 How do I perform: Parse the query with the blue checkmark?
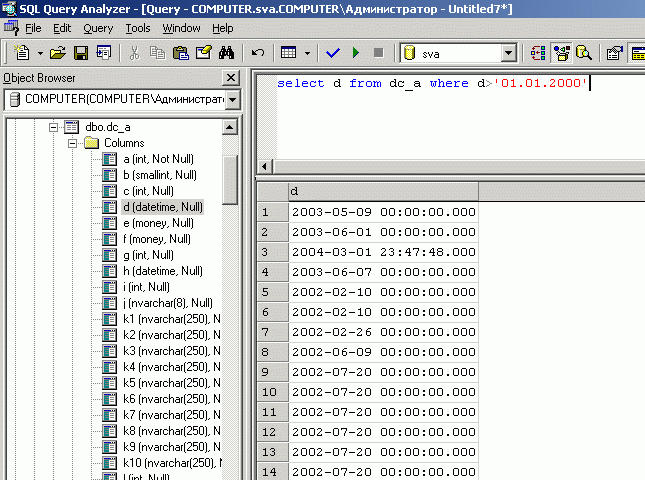[x=332, y=53]
